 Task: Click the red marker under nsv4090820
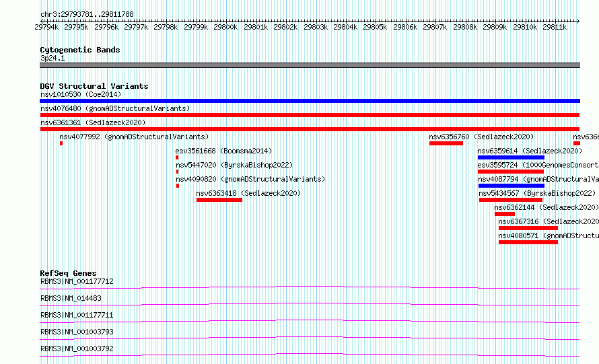point(178,186)
